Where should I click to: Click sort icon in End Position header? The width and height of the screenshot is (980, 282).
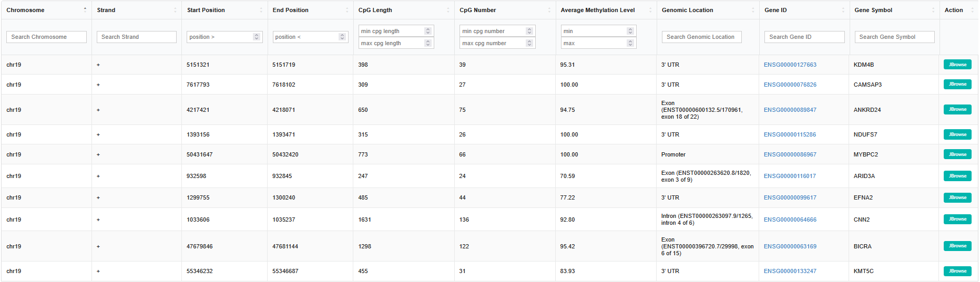pos(346,10)
